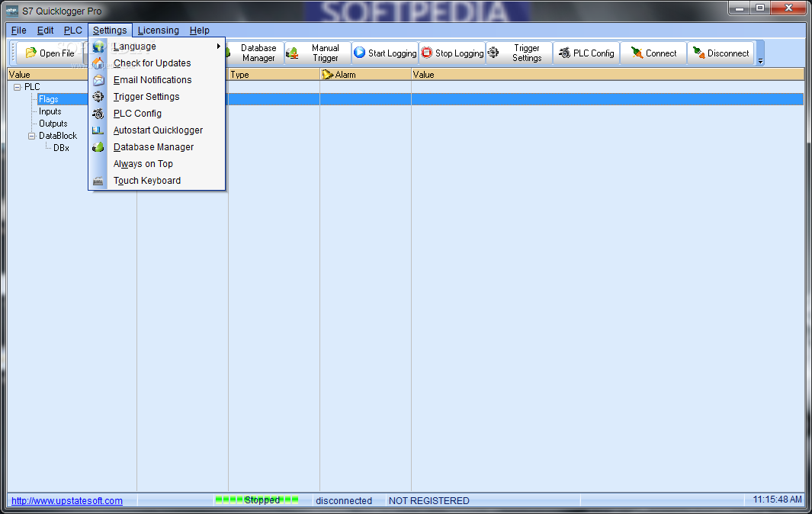Close the open Settings menu
The image size is (812, 514).
click(x=110, y=30)
